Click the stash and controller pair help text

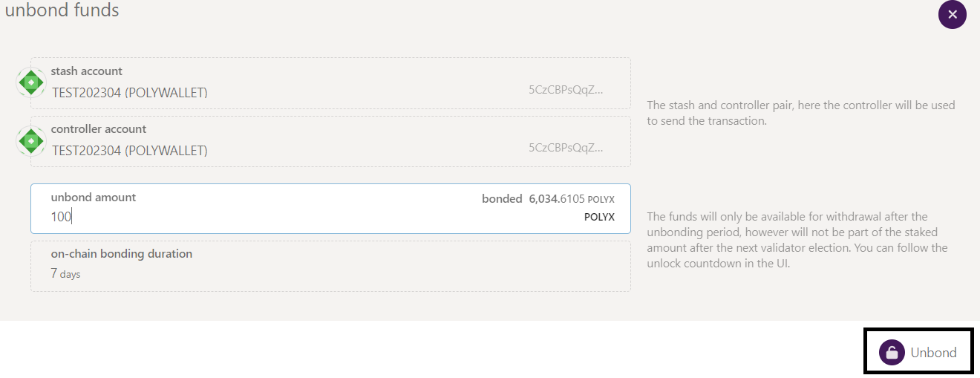(801, 113)
